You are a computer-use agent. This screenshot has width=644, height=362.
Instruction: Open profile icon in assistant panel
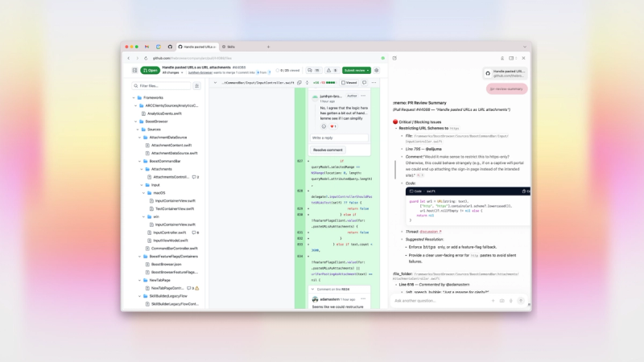click(502, 58)
